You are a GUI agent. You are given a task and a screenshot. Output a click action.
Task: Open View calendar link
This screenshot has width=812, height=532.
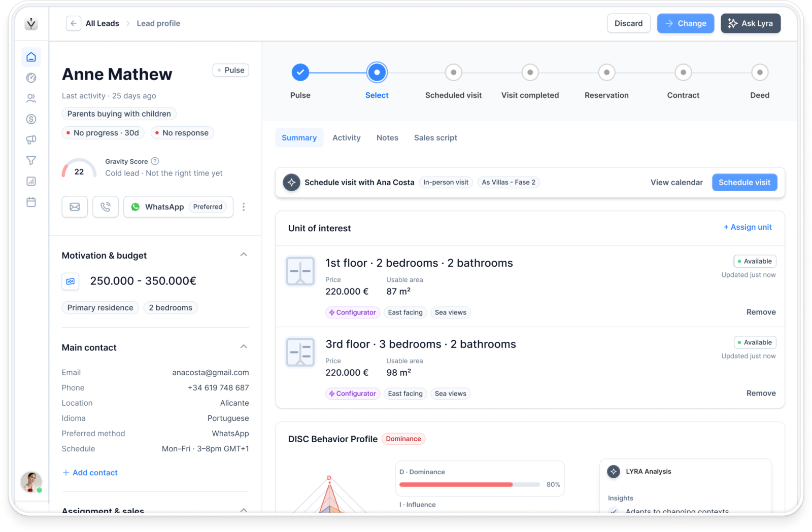[676, 183]
